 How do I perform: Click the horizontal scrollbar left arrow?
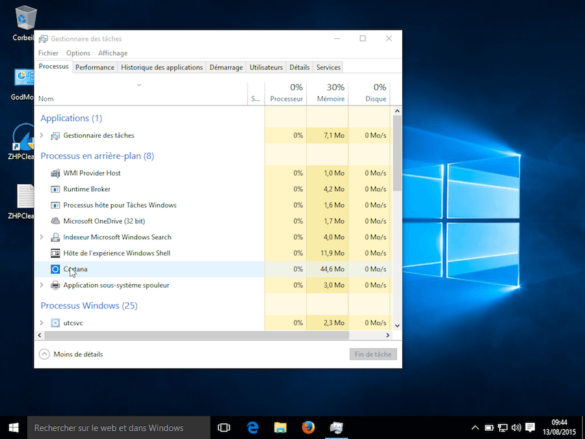(x=40, y=335)
